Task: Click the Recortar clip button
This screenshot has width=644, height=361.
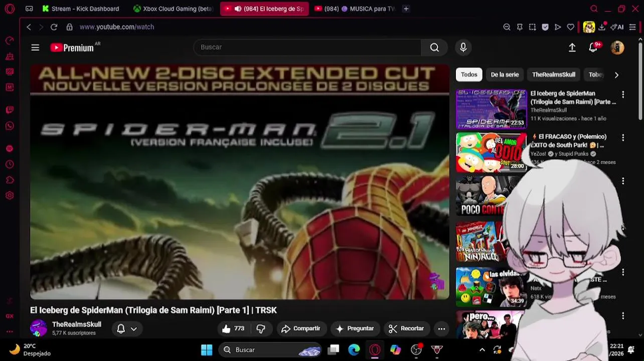Action: [406, 328]
